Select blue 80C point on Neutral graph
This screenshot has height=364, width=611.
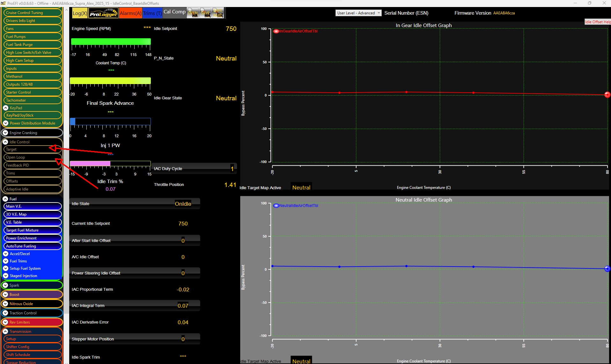click(x=607, y=269)
